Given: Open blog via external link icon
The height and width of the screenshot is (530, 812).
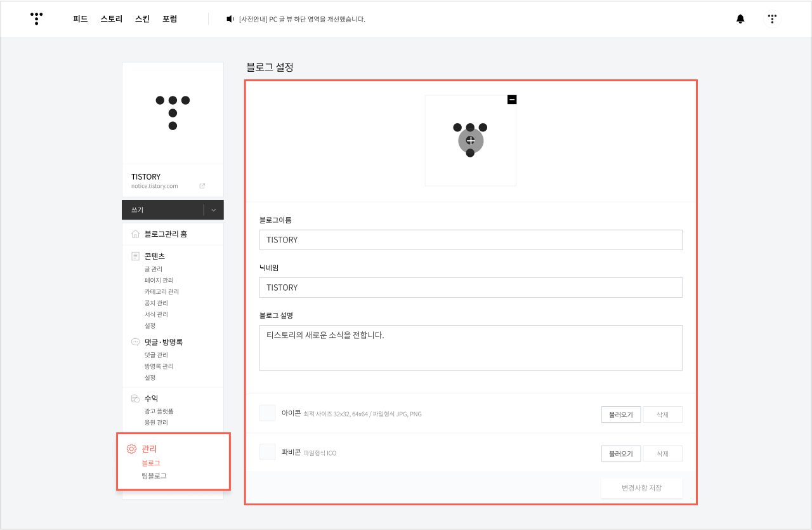Looking at the screenshot, I should pyautogui.click(x=202, y=186).
